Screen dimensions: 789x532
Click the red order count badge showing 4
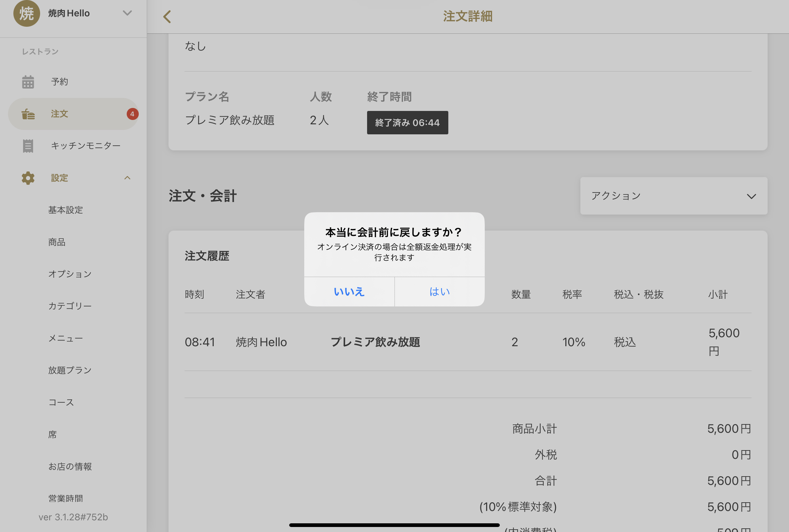coord(132,114)
